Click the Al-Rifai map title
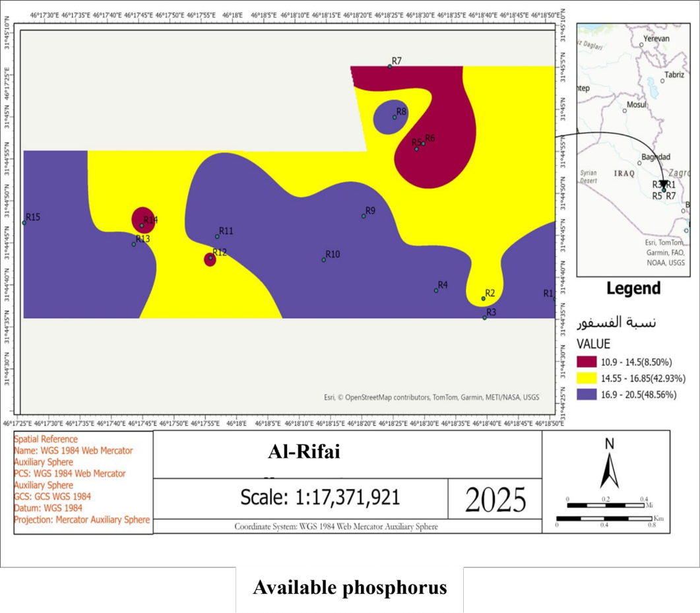 click(x=304, y=452)
